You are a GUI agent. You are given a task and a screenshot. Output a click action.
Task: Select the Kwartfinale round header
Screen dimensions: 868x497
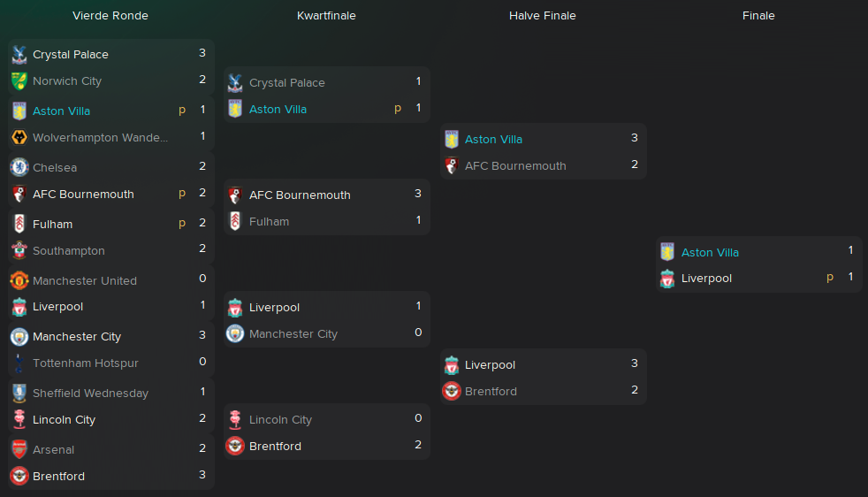[326, 16]
